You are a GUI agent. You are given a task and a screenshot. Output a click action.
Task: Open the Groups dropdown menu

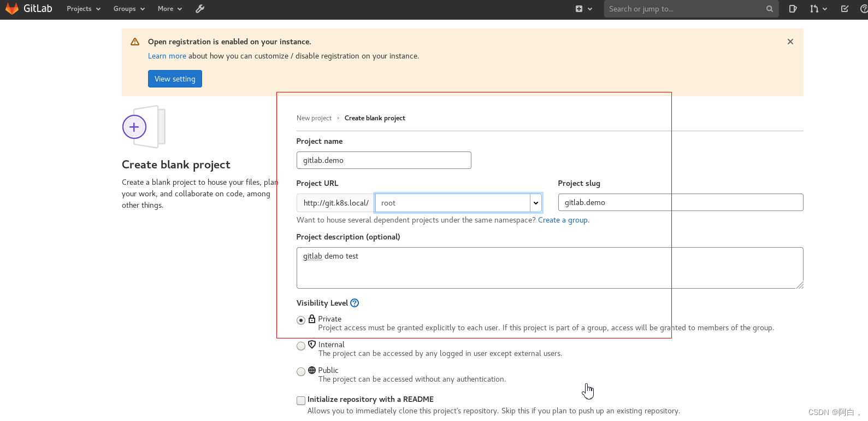(x=129, y=9)
